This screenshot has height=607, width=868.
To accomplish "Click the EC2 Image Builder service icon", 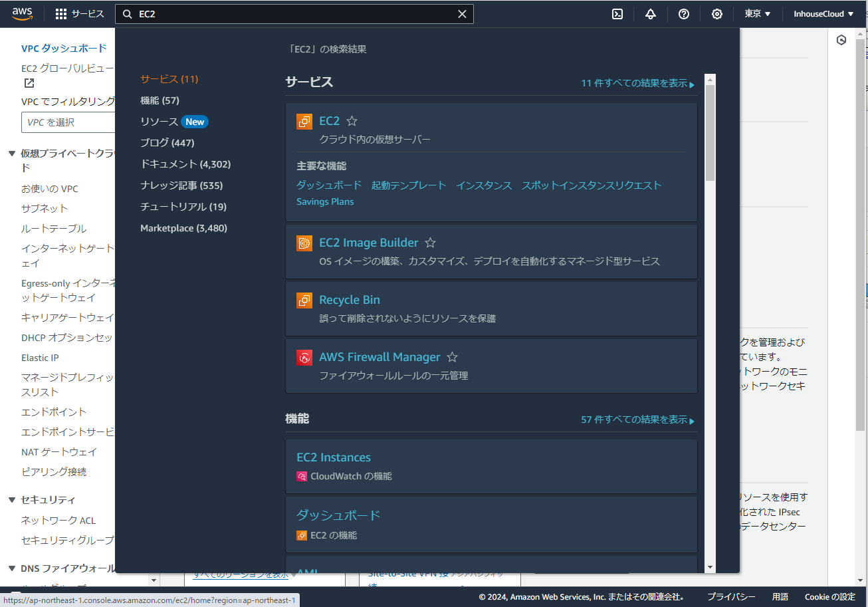I will pos(304,243).
